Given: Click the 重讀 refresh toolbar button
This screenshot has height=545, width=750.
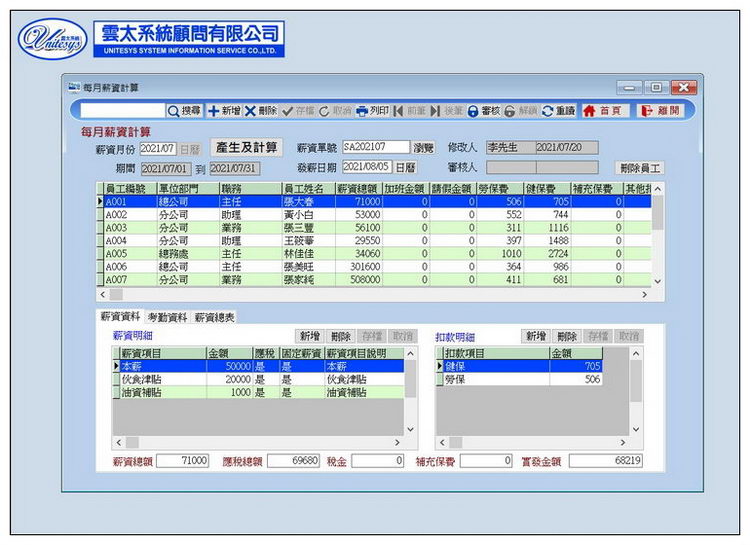Looking at the screenshot, I should (558, 111).
